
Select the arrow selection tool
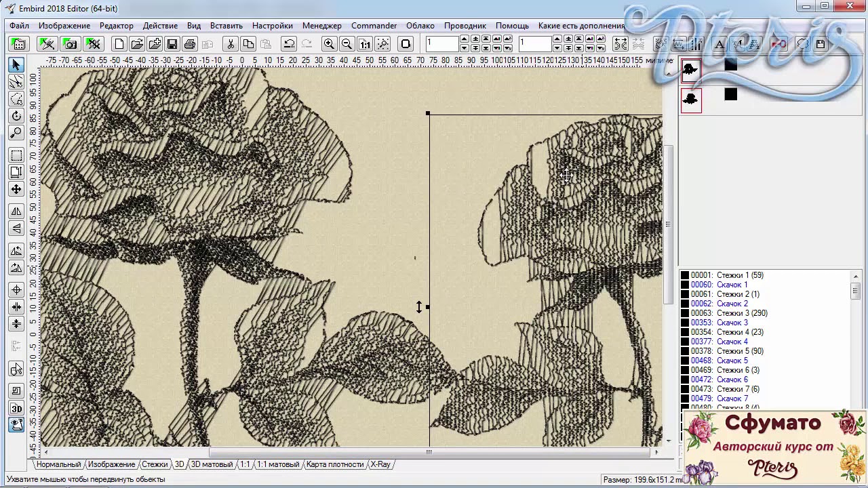tap(16, 65)
